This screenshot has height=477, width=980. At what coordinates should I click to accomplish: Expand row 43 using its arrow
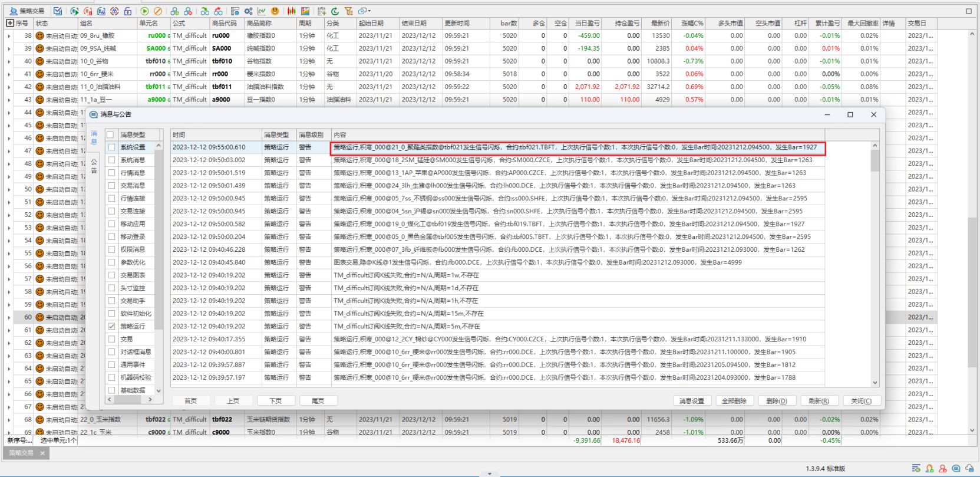(x=9, y=100)
